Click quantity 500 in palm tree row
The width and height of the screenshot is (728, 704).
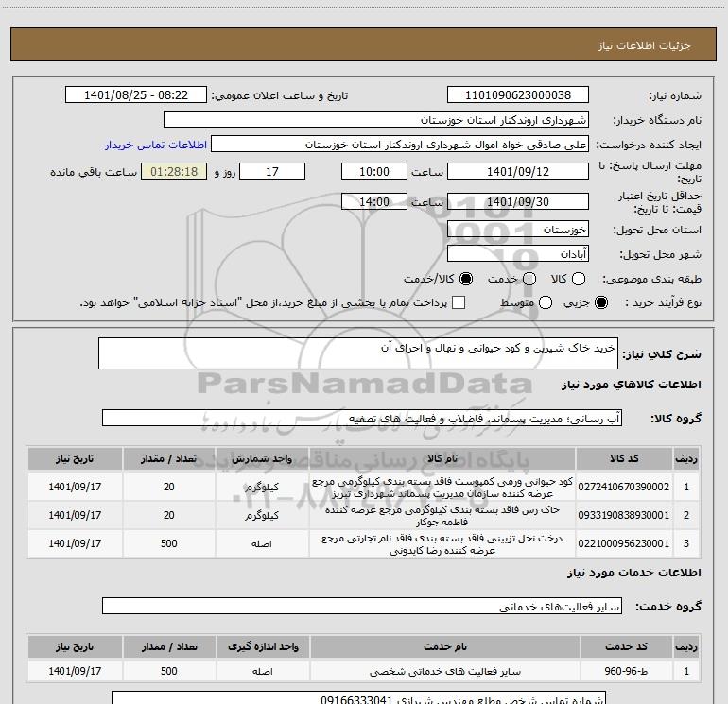tap(169, 543)
